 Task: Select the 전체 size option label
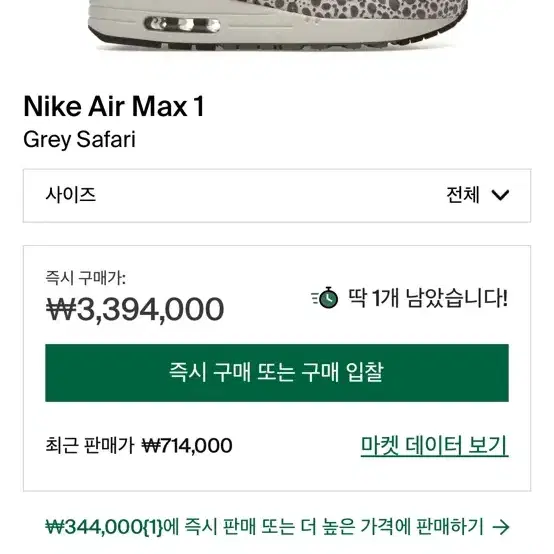[x=463, y=195]
